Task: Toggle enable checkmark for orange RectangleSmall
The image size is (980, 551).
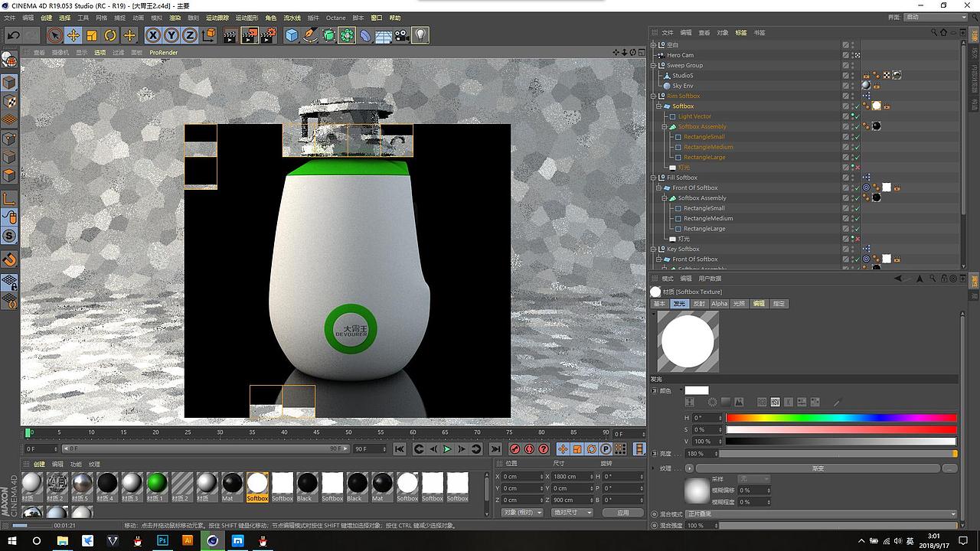Action: (x=857, y=137)
